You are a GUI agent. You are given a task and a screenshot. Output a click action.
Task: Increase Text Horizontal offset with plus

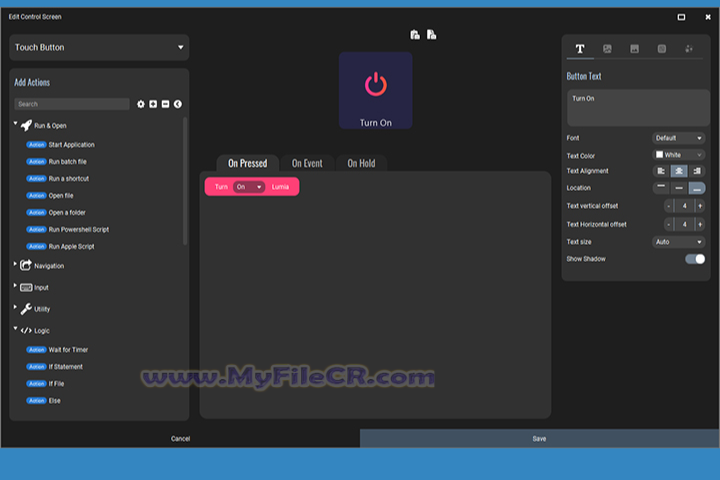coord(700,224)
